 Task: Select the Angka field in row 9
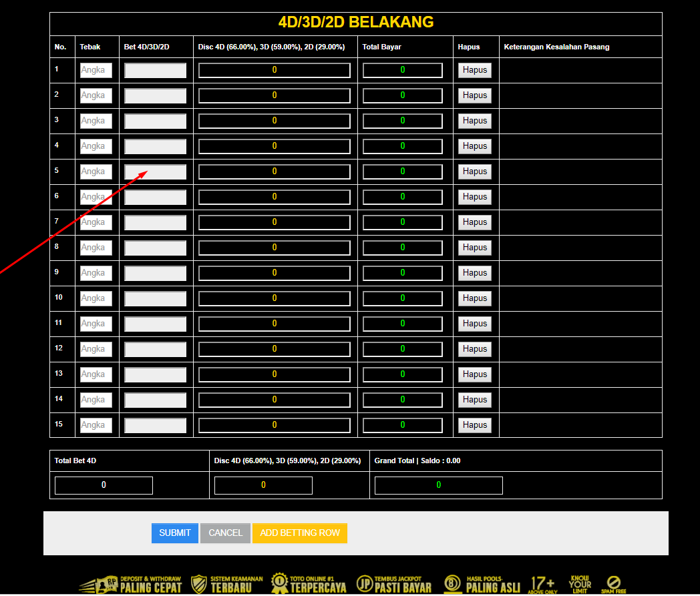pos(96,273)
